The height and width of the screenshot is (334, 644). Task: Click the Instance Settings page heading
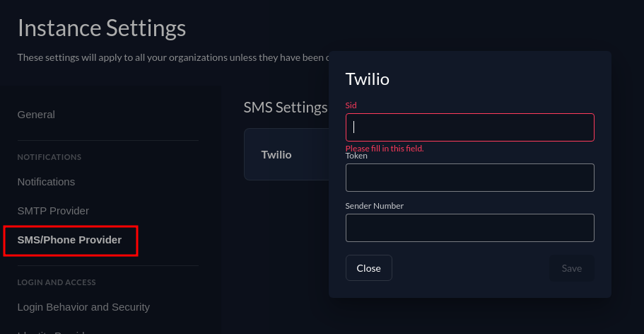coord(102,28)
